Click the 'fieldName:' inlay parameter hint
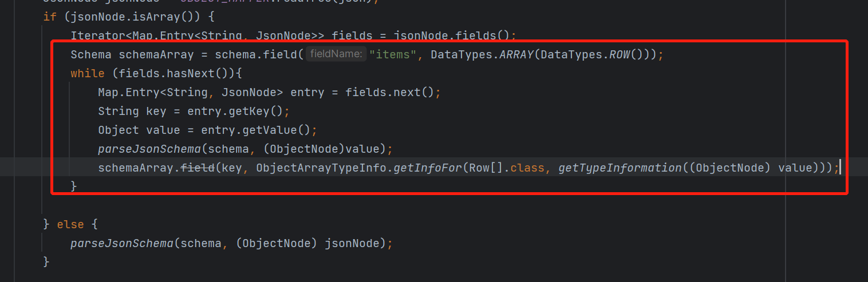Image resolution: width=868 pixels, height=282 pixels. pos(336,54)
